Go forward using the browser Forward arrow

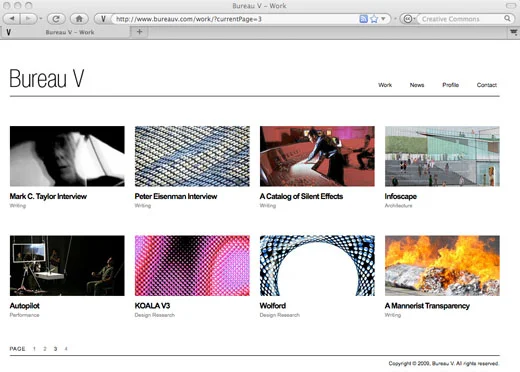click(x=29, y=19)
